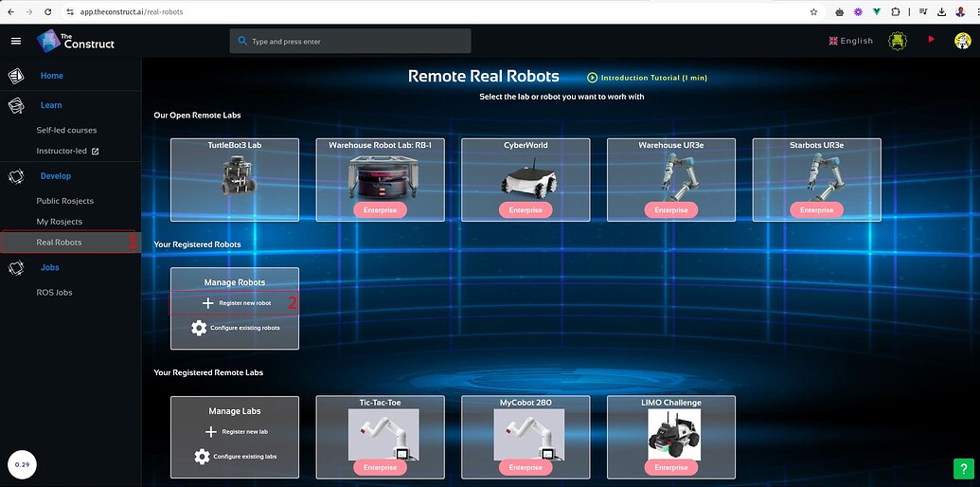This screenshot has width=980, height=487.
Task: Click plus icon for Register new lab
Action: click(x=210, y=432)
